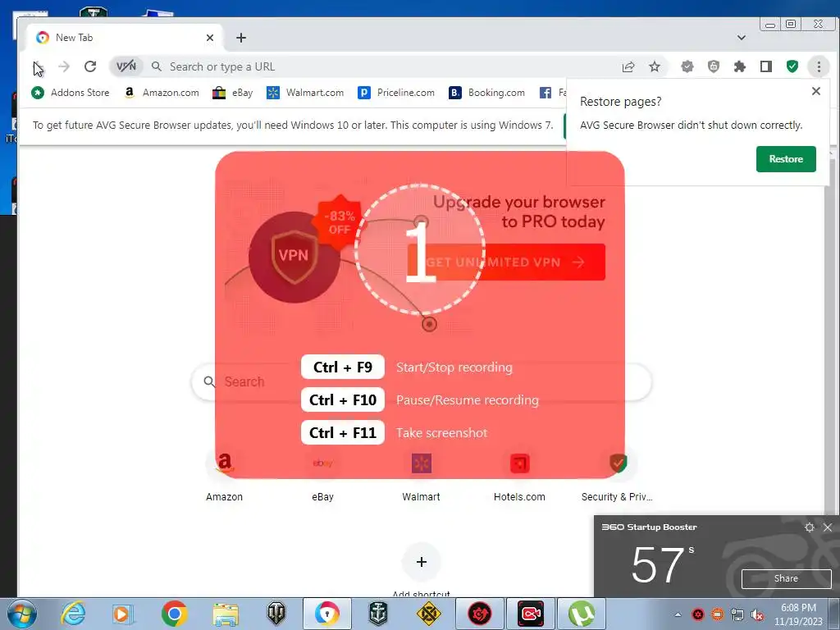Screen dimensions: 840x630
Task: Close the New Tab tab
Action: [210, 38]
